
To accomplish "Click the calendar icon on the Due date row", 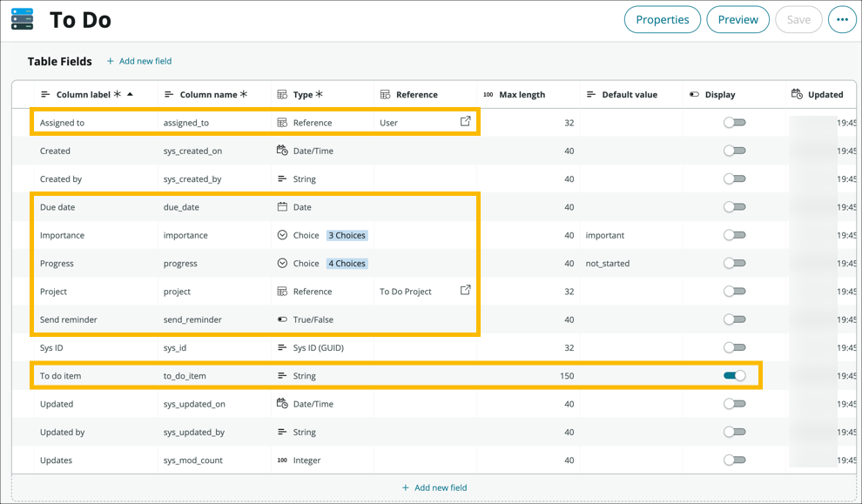I will 283,207.
